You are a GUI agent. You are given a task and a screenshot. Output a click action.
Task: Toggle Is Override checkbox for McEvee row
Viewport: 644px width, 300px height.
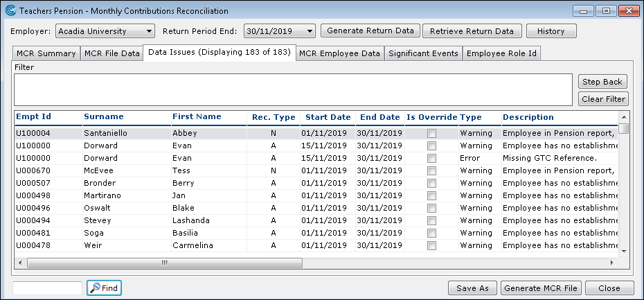(x=431, y=170)
